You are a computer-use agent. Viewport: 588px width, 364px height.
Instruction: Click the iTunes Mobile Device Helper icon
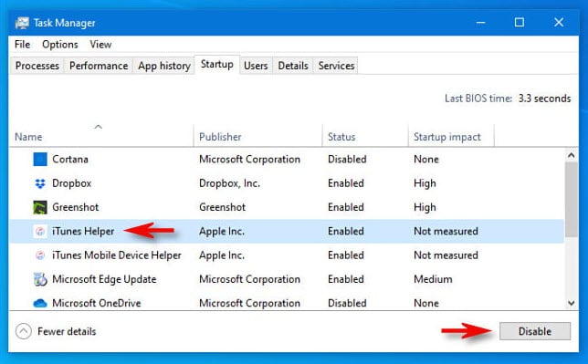pyautogui.click(x=40, y=255)
